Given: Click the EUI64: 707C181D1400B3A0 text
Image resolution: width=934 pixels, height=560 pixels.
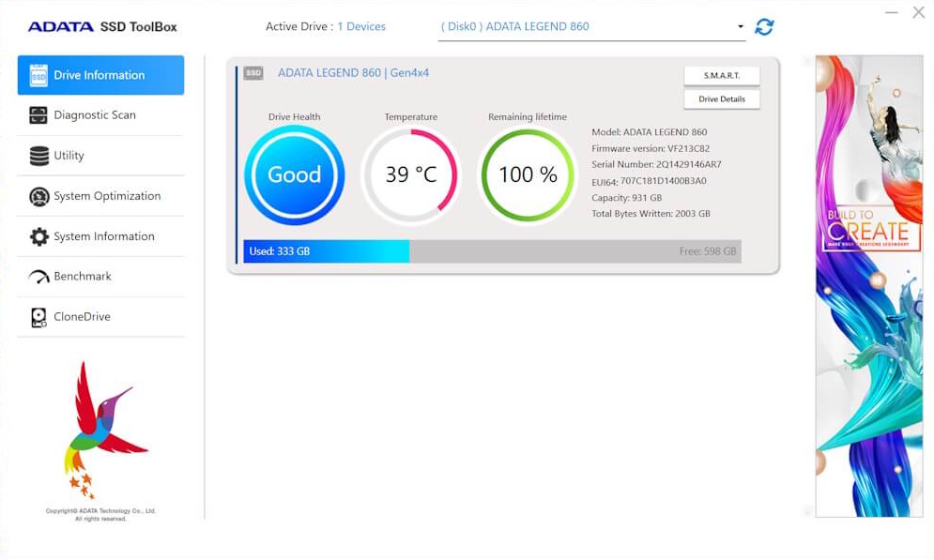Looking at the screenshot, I should pos(649,181).
